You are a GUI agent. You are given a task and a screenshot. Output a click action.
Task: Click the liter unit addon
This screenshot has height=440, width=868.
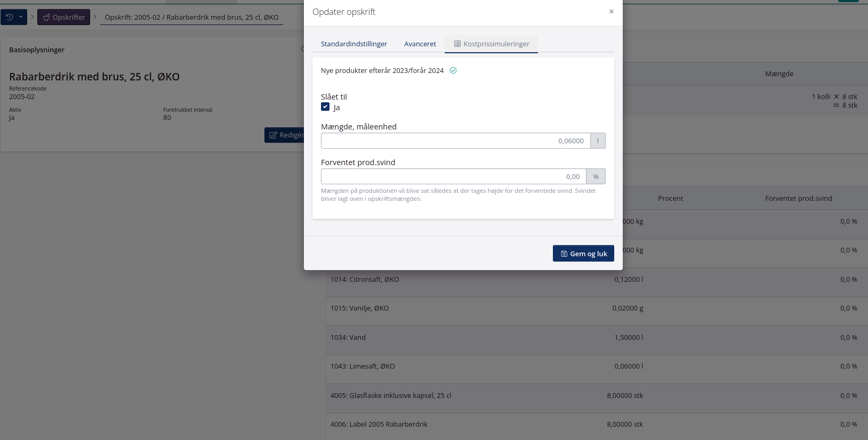point(598,141)
